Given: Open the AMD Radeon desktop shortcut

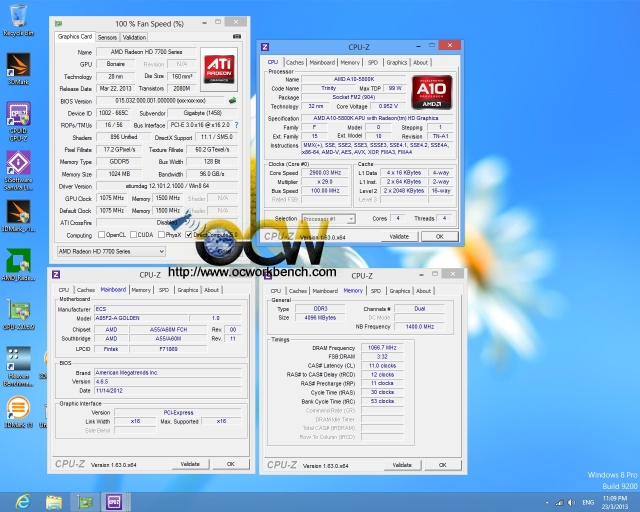Looking at the screenshot, I should [x=18, y=265].
